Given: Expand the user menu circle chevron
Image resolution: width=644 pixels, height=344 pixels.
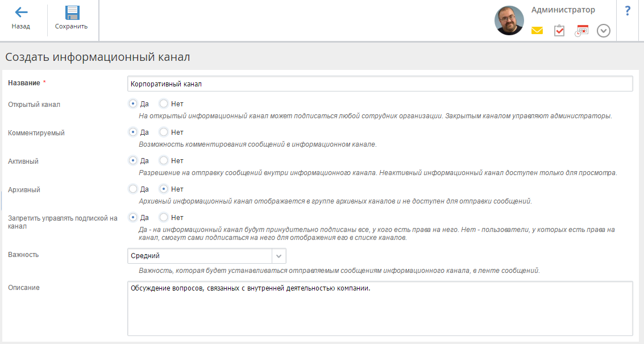Looking at the screenshot, I should (603, 31).
